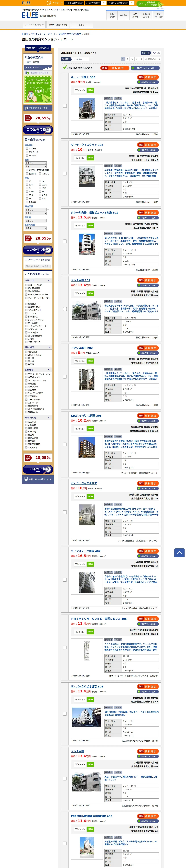The height and width of the screenshot is (868, 186).
Task: Collapse the 設備仕様 section
Action: point(38,370)
